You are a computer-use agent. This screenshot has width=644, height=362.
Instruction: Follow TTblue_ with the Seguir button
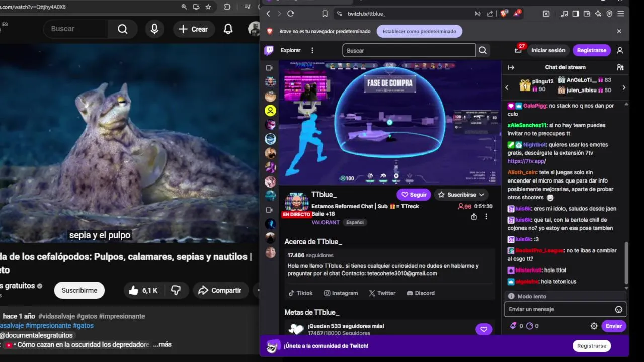tap(414, 195)
